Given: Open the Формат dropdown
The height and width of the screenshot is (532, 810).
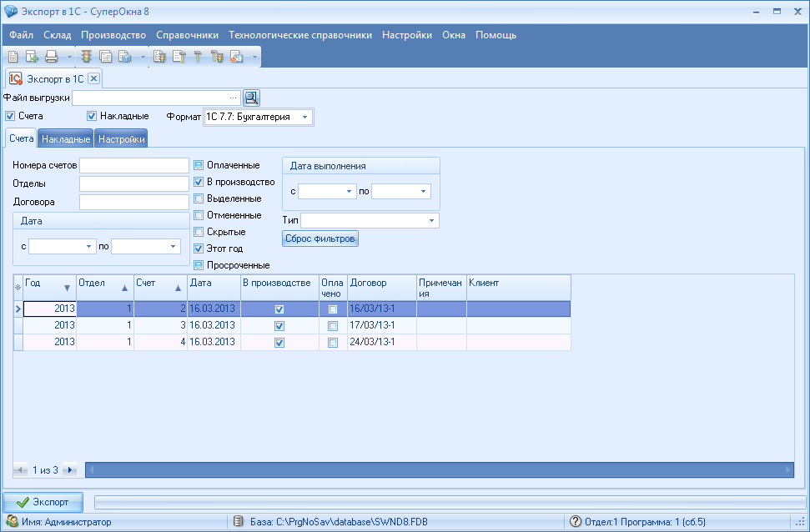Looking at the screenshot, I should 304,118.
